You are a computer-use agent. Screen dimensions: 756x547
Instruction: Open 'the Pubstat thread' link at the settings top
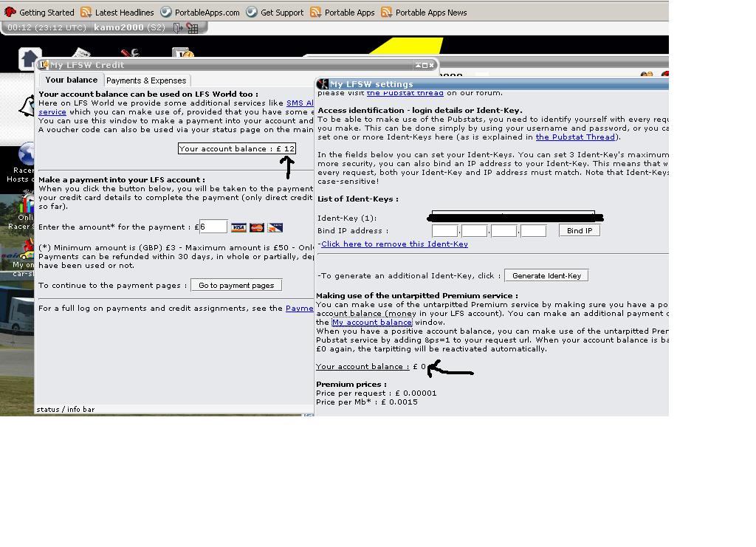[x=405, y=93]
